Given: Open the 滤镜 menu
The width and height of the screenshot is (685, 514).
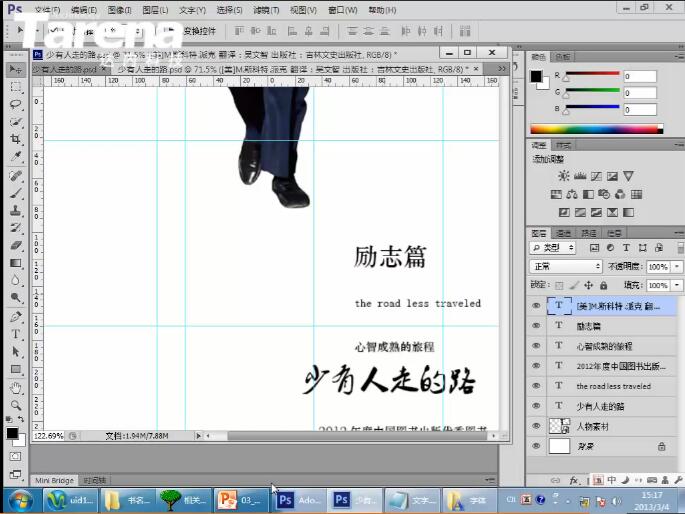Looking at the screenshot, I should pos(266,10).
